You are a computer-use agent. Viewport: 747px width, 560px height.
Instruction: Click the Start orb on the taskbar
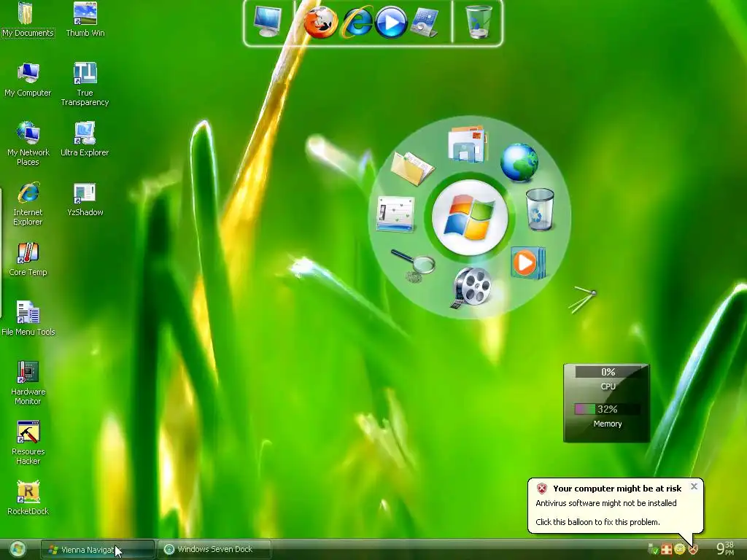click(18, 550)
